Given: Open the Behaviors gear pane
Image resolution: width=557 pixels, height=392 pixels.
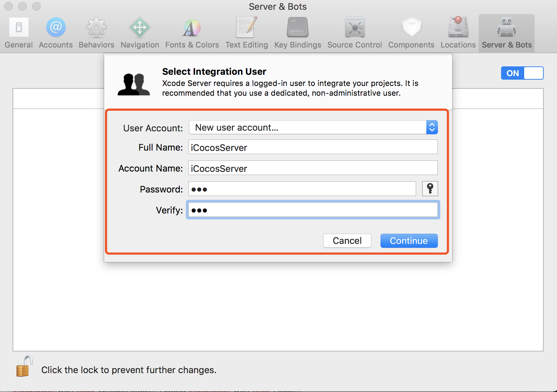Looking at the screenshot, I should coord(96,33).
